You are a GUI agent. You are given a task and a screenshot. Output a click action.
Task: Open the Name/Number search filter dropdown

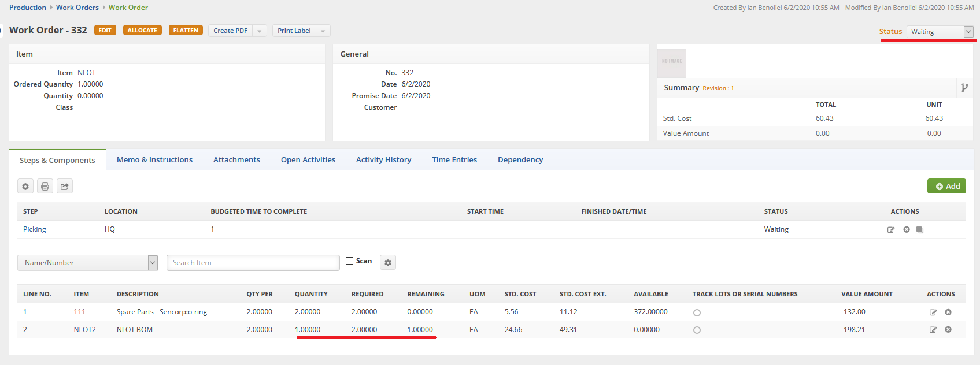click(88, 263)
